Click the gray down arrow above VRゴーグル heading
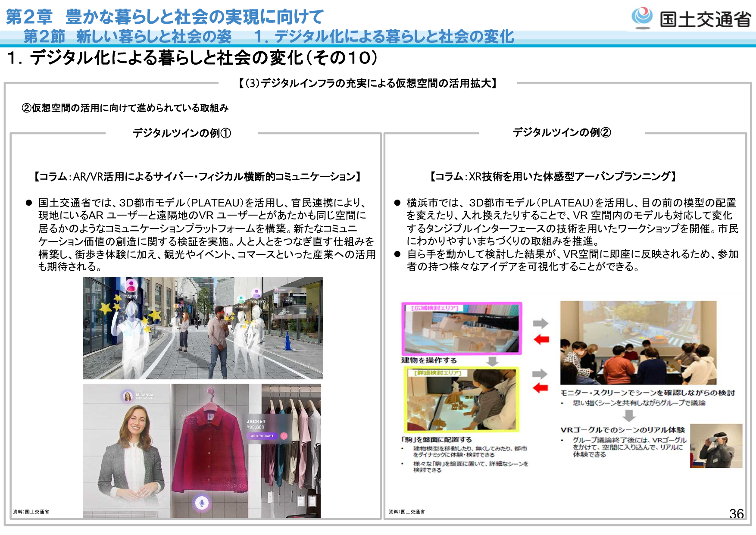This screenshot has width=756, height=535. pos(629,416)
